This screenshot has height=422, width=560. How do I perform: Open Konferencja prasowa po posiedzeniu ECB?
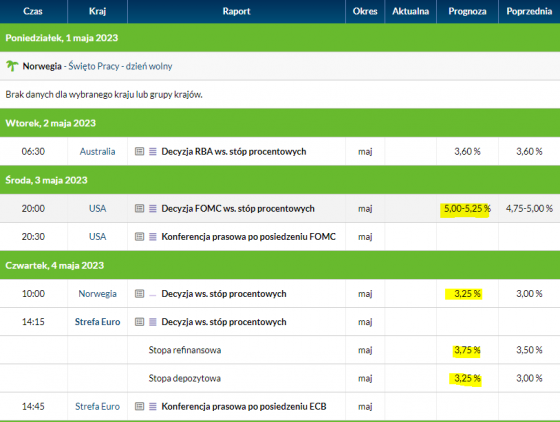pos(244,406)
